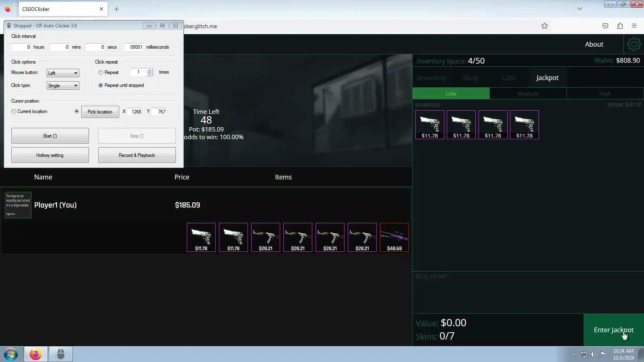The width and height of the screenshot is (644, 362).
Task: Click the Pick location button
Action: coord(100,112)
